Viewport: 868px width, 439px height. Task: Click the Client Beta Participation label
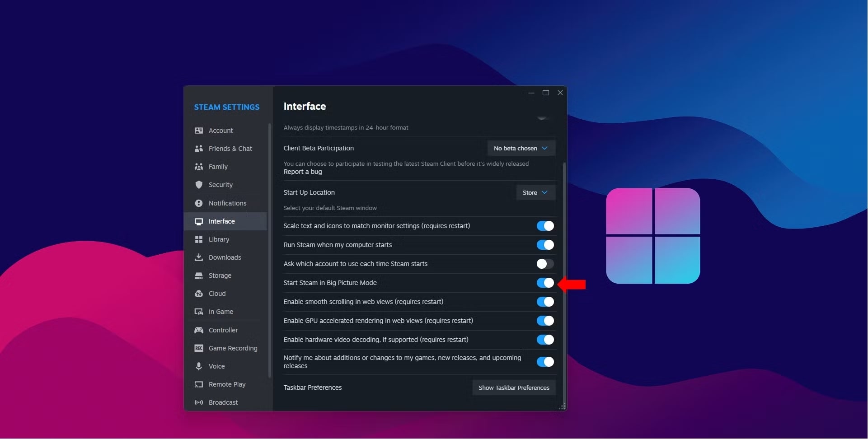pyautogui.click(x=319, y=148)
